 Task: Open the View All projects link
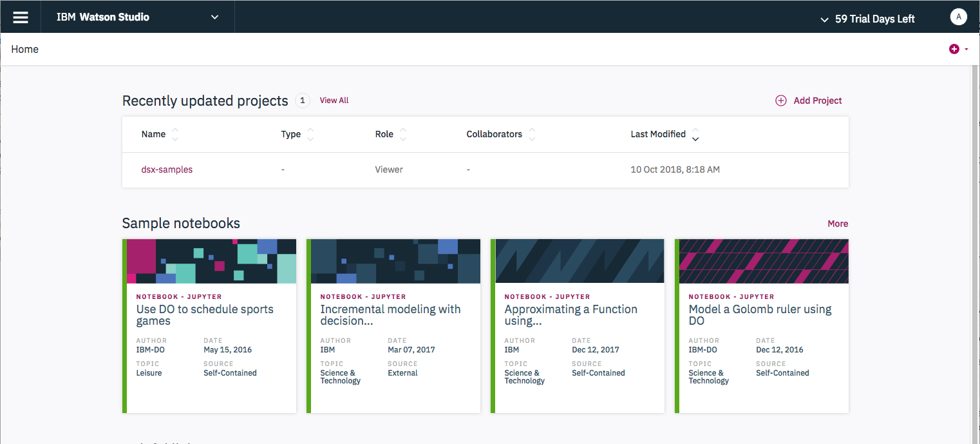tap(334, 101)
